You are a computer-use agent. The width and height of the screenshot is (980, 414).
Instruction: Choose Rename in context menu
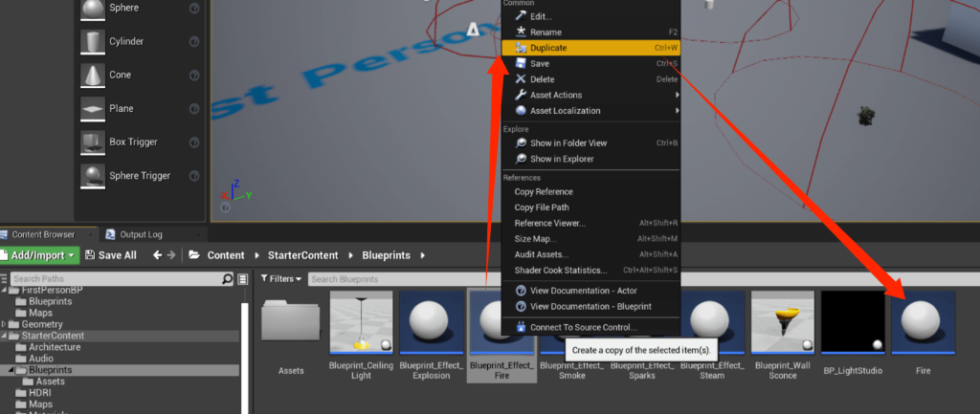point(590,32)
